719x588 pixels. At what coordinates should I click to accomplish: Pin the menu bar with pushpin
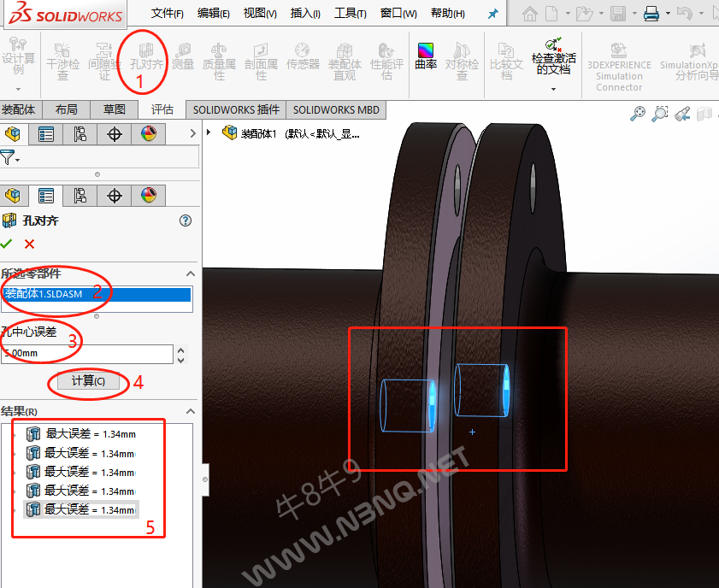(x=492, y=14)
